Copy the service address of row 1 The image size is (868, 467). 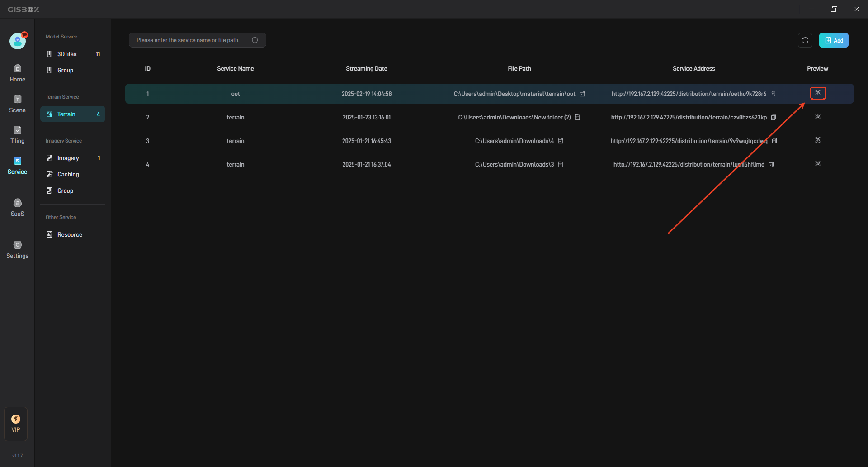pos(773,94)
